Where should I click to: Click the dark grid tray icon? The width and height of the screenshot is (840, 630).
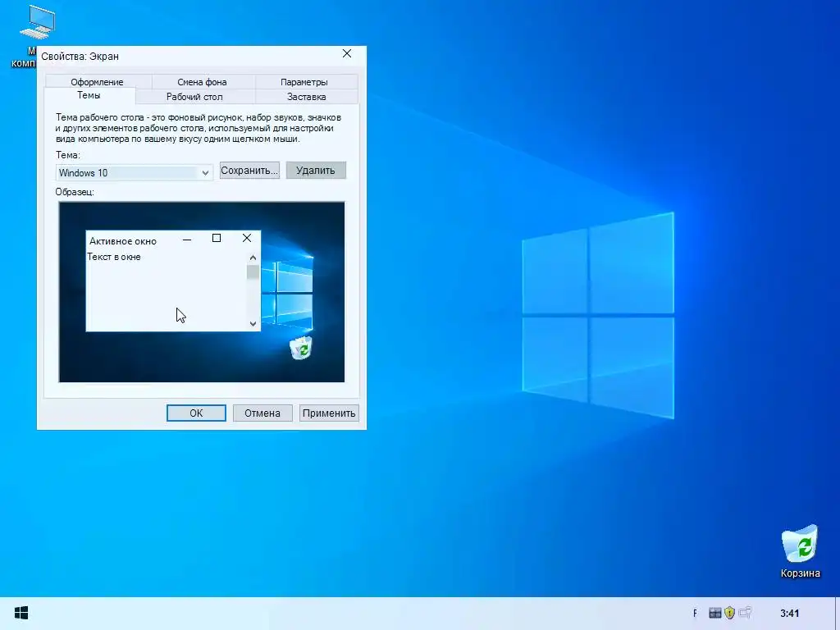coord(714,613)
